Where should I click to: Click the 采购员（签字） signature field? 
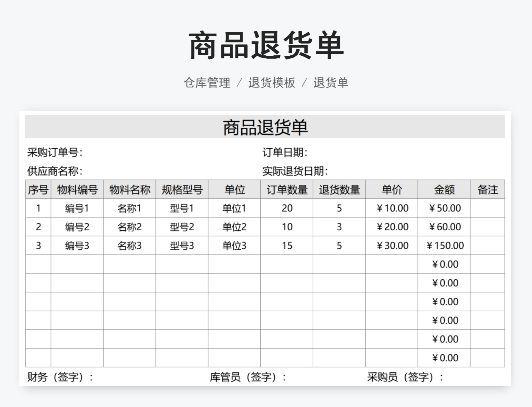[405, 377]
